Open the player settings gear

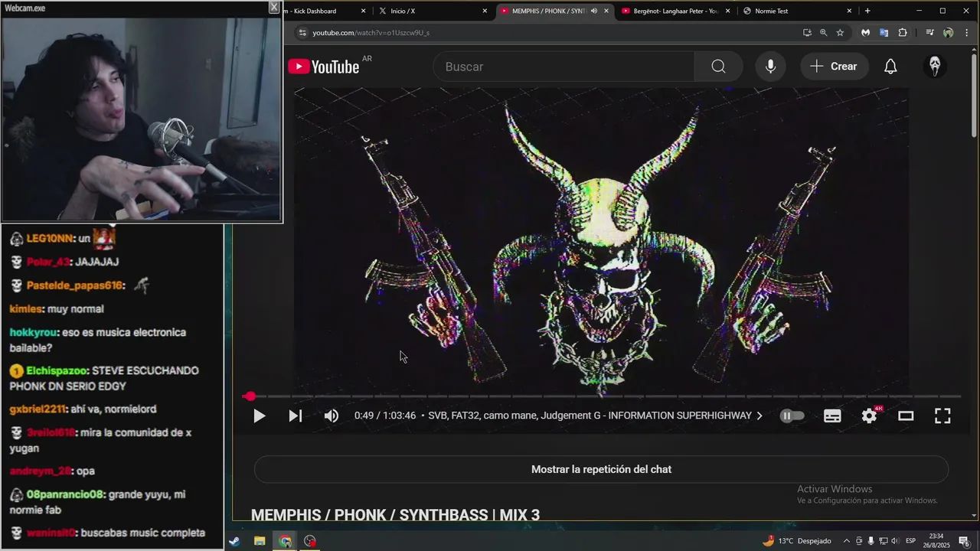coord(869,416)
